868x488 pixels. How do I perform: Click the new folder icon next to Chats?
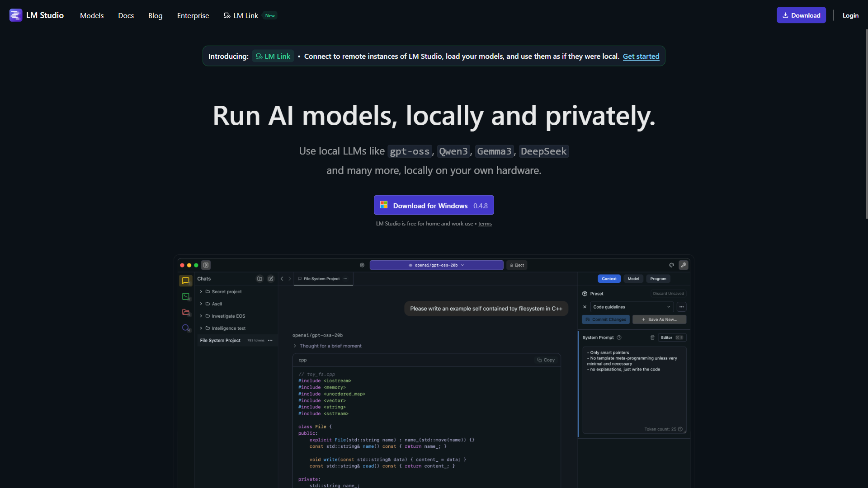click(259, 279)
